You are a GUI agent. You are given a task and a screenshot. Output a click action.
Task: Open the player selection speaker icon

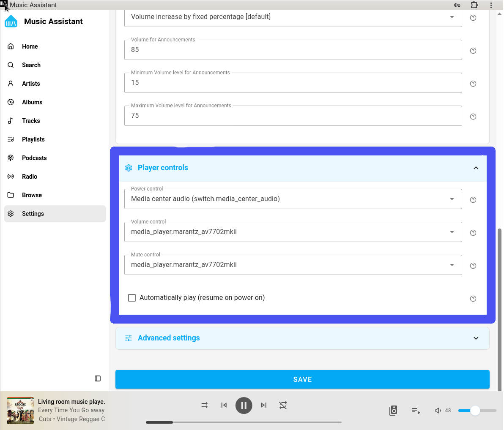[393, 411]
